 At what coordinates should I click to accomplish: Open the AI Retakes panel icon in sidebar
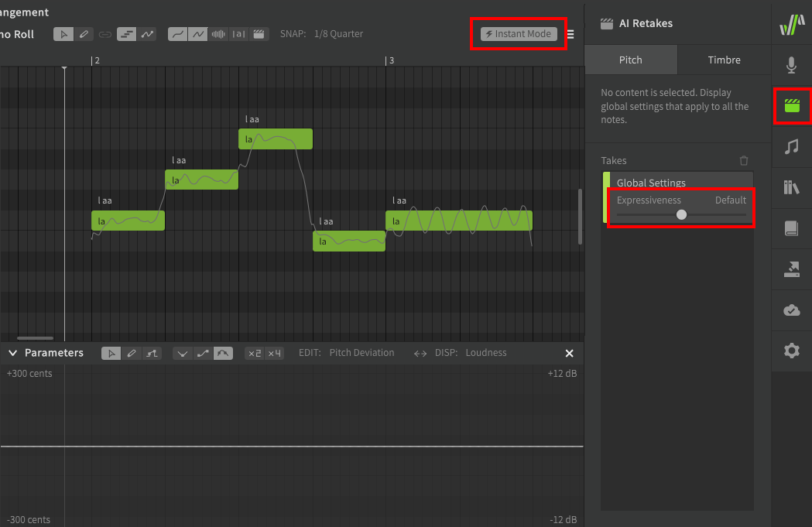point(791,106)
